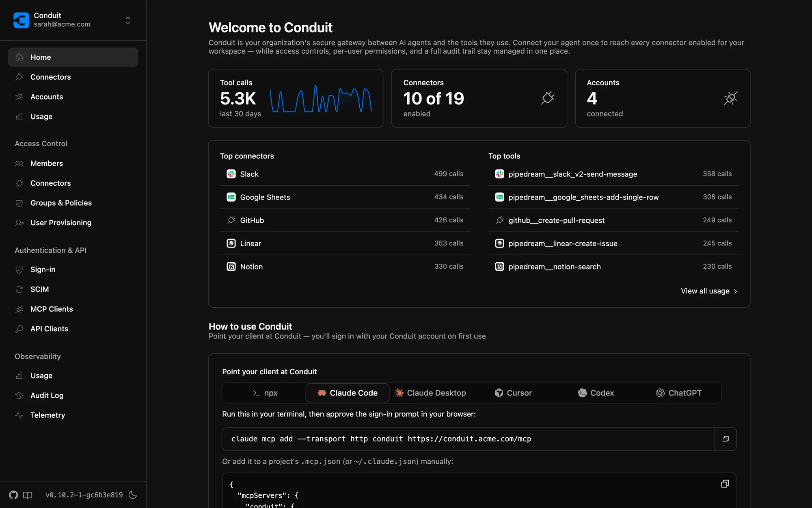Open the workspace switcher chevron

click(x=128, y=20)
